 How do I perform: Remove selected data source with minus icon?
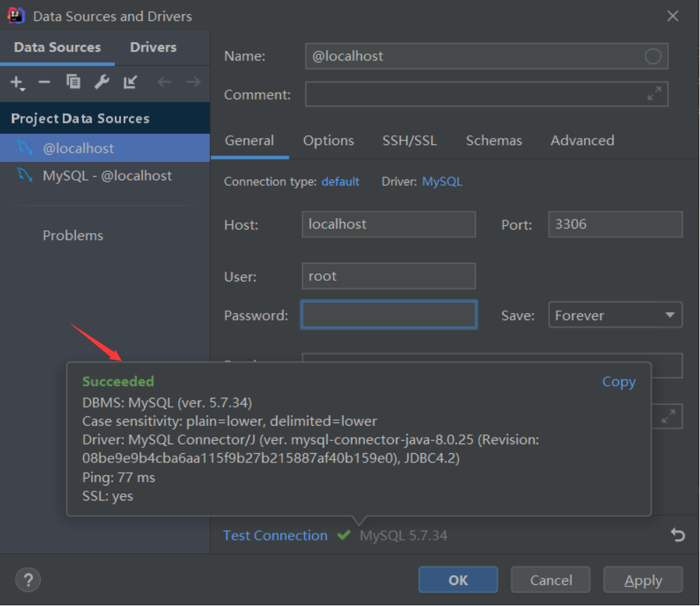(x=44, y=82)
